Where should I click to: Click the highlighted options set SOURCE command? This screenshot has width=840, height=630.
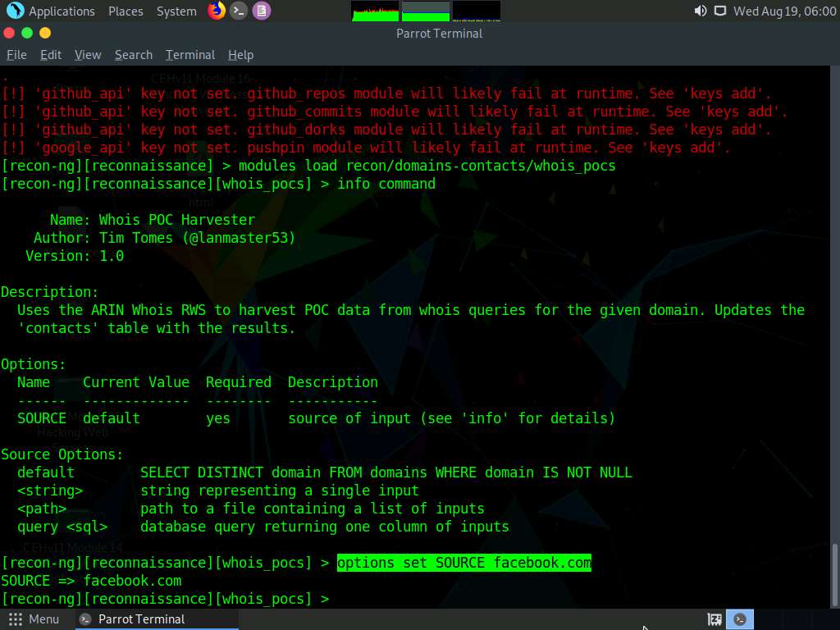click(x=464, y=563)
